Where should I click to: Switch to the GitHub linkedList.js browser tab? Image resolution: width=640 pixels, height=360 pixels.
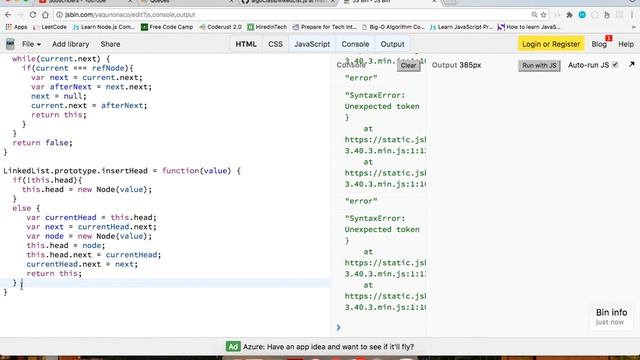tap(287, 2)
